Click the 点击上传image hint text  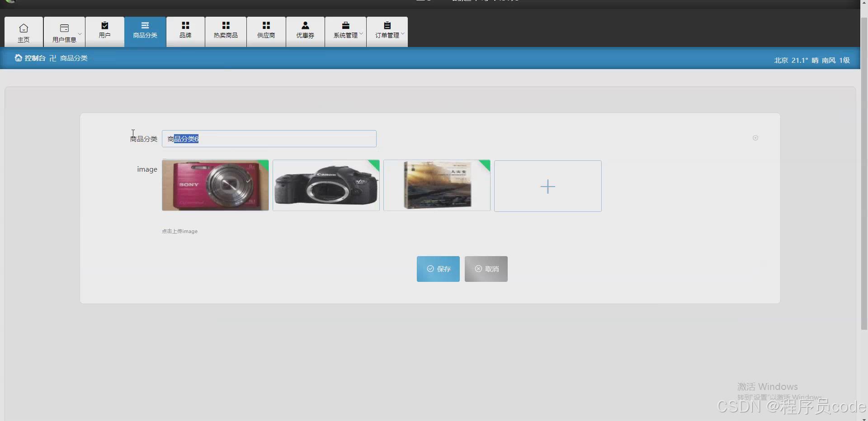tap(179, 231)
